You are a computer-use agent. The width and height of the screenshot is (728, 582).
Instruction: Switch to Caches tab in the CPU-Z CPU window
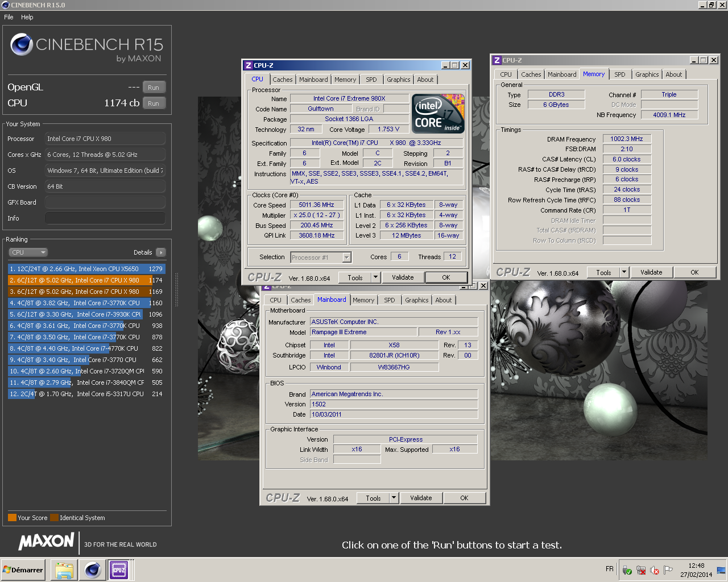pyautogui.click(x=283, y=80)
